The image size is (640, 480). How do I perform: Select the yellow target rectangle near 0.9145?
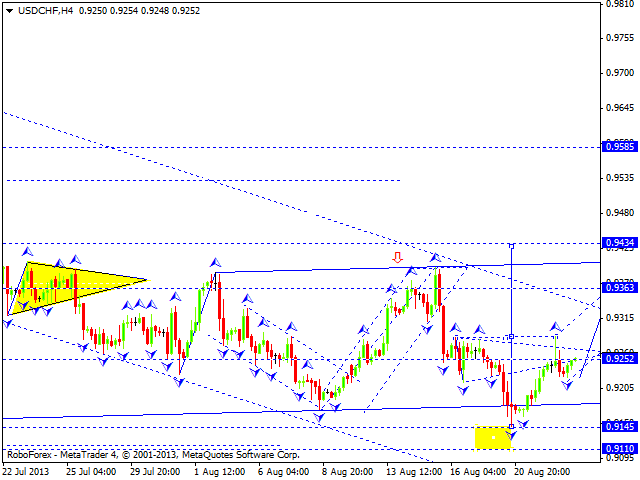493,436
